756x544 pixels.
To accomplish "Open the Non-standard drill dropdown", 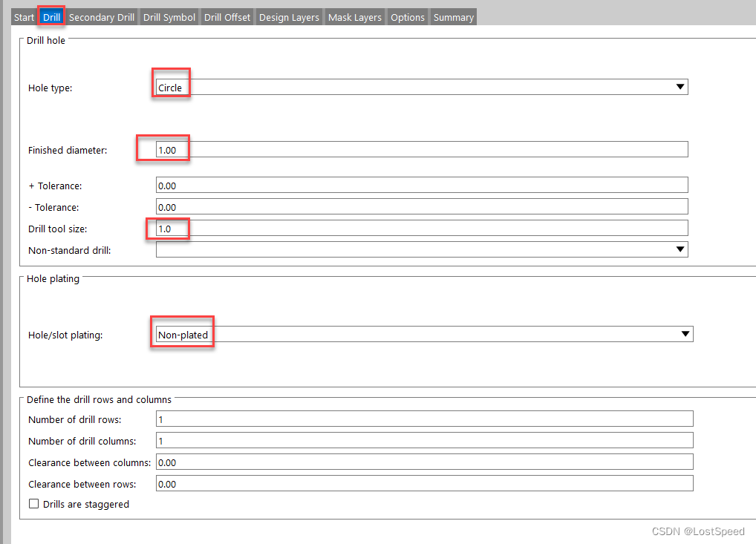I will [680, 249].
